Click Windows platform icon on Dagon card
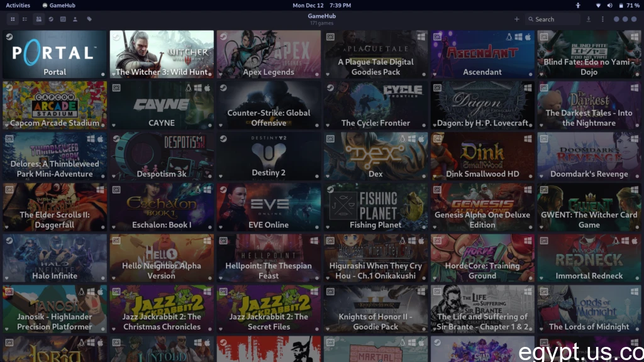 (x=528, y=88)
